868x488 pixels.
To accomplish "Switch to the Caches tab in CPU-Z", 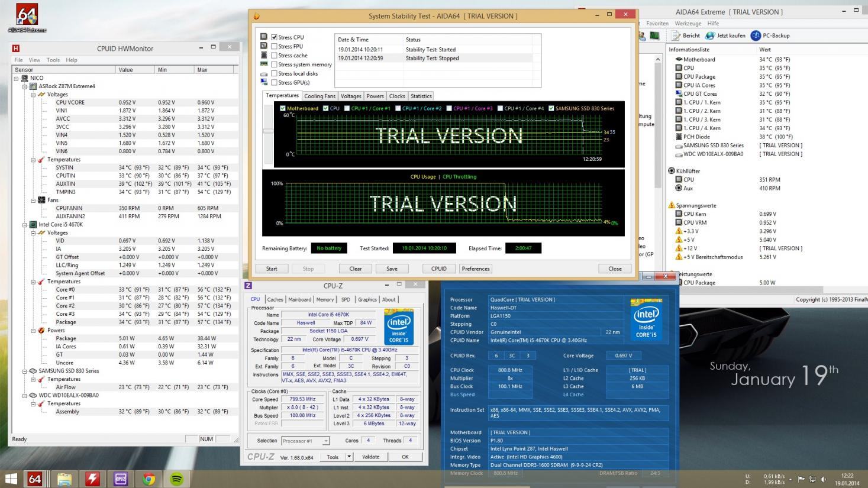I will point(275,299).
